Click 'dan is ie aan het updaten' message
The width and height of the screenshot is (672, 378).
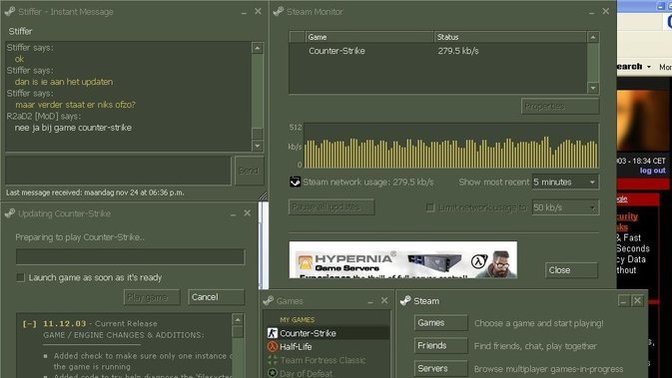pos(64,82)
